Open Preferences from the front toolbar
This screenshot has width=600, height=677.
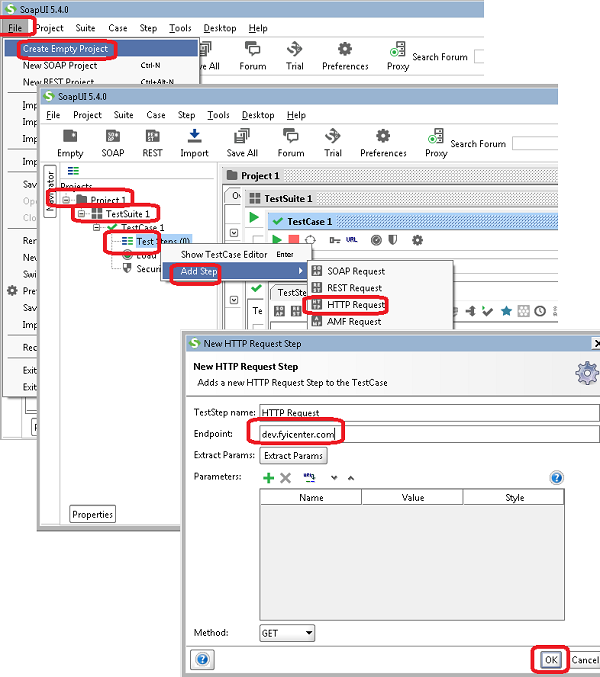click(383, 141)
